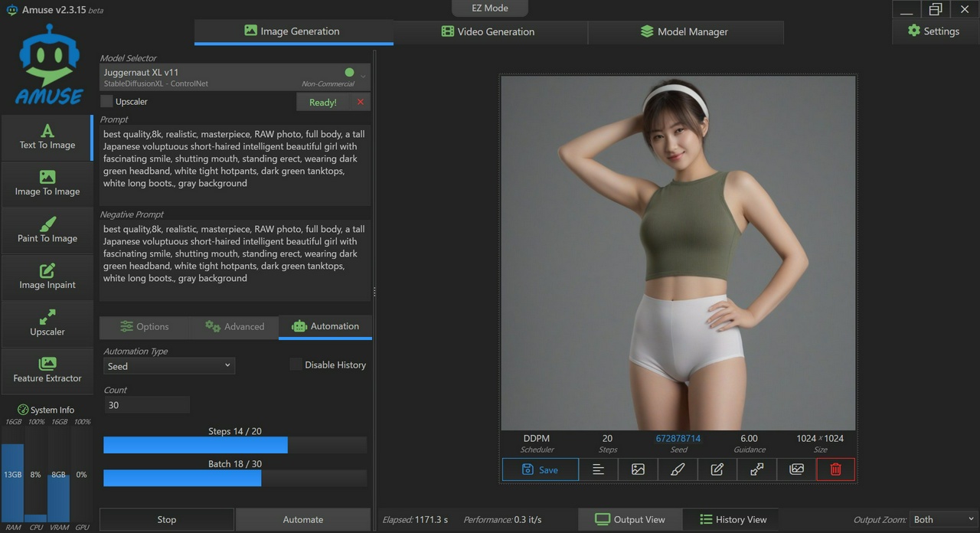
Task: Open Image Inpaint in the sidebar
Action: pos(47,277)
